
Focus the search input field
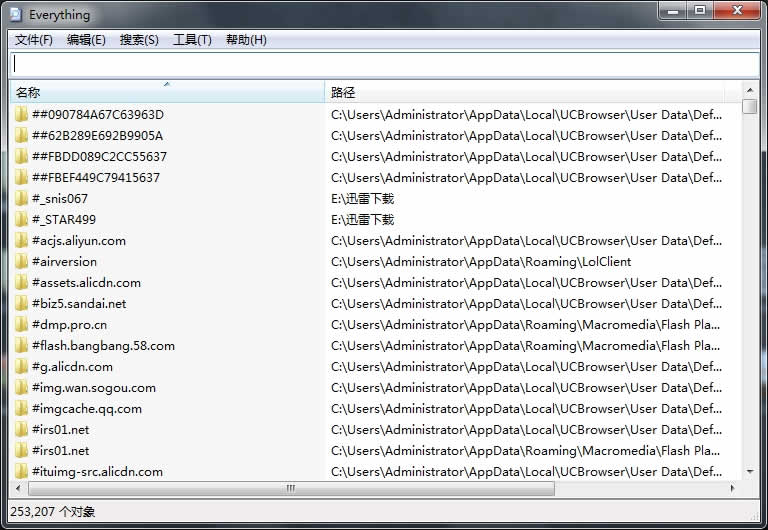(384, 64)
